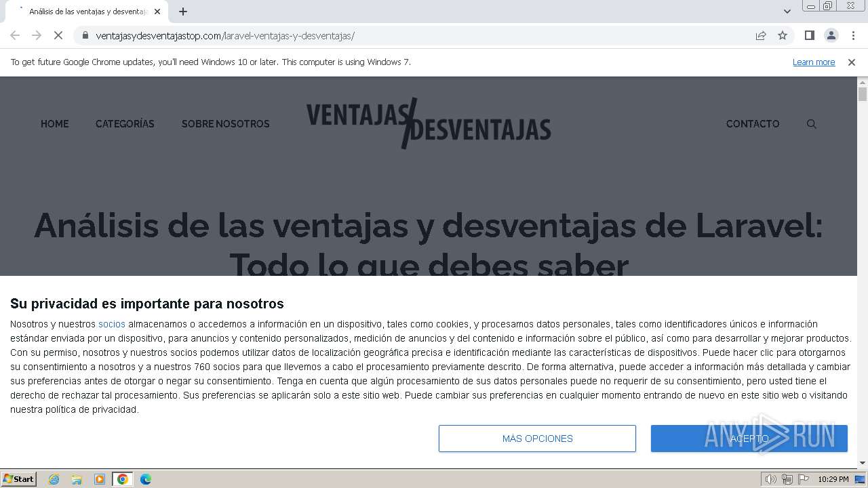Click the page vertical scrollbar thumb
This screenshot has height=488, width=868.
pos(863,94)
